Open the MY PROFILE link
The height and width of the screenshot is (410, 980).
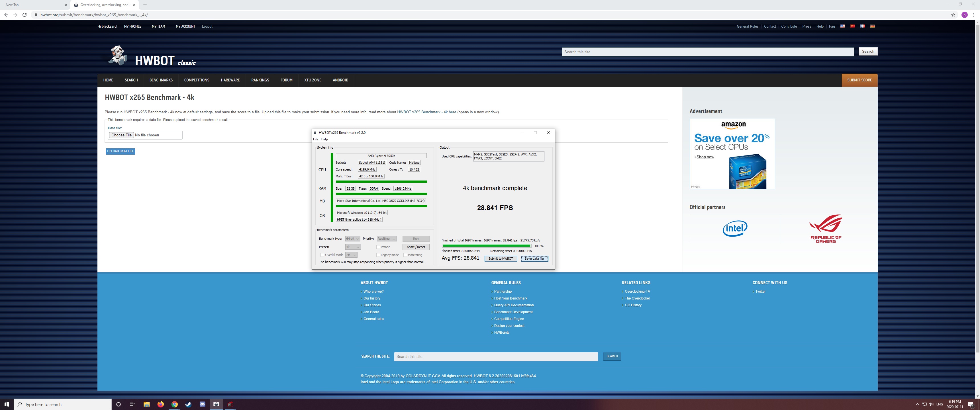click(x=132, y=27)
